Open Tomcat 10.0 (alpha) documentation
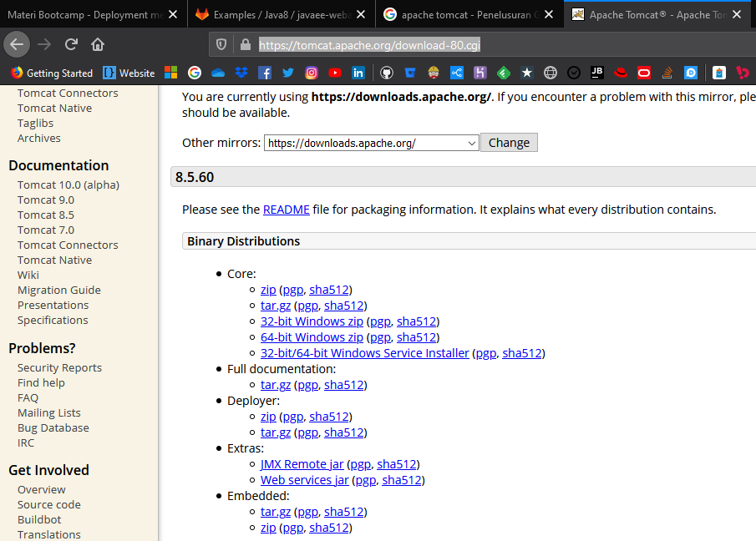The image size is (756, 541). click(x=68, y=185)
